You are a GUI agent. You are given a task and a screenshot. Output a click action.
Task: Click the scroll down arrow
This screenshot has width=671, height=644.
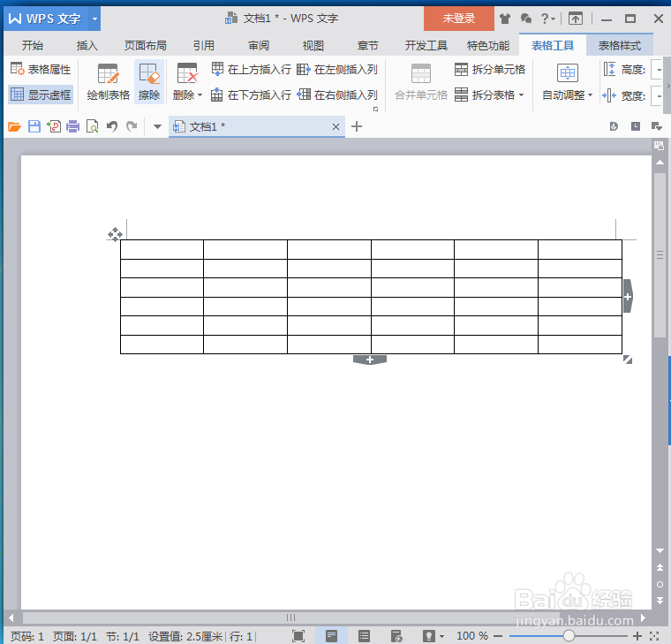(660, 550)
